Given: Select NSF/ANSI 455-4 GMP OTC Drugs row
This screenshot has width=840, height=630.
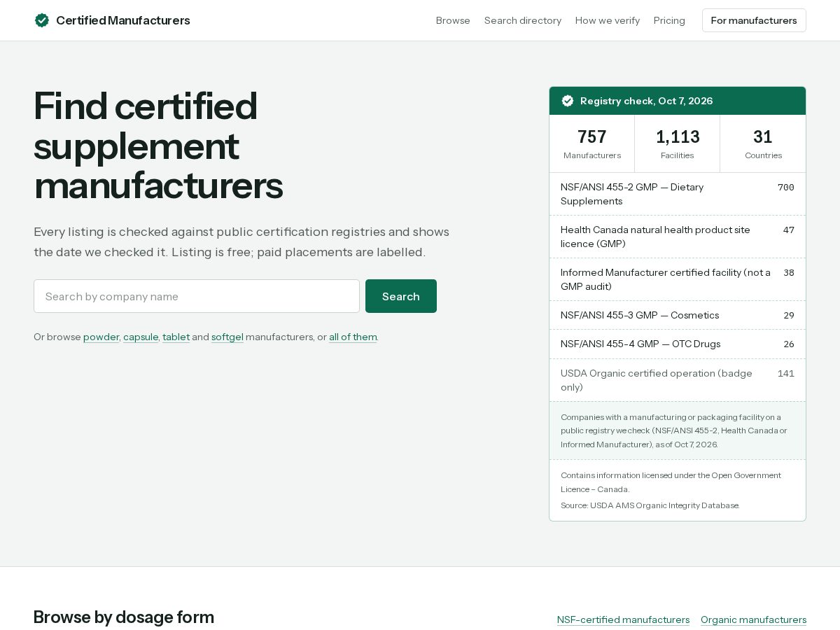Looking at the screenshot, I should click(x=678, y=344).
